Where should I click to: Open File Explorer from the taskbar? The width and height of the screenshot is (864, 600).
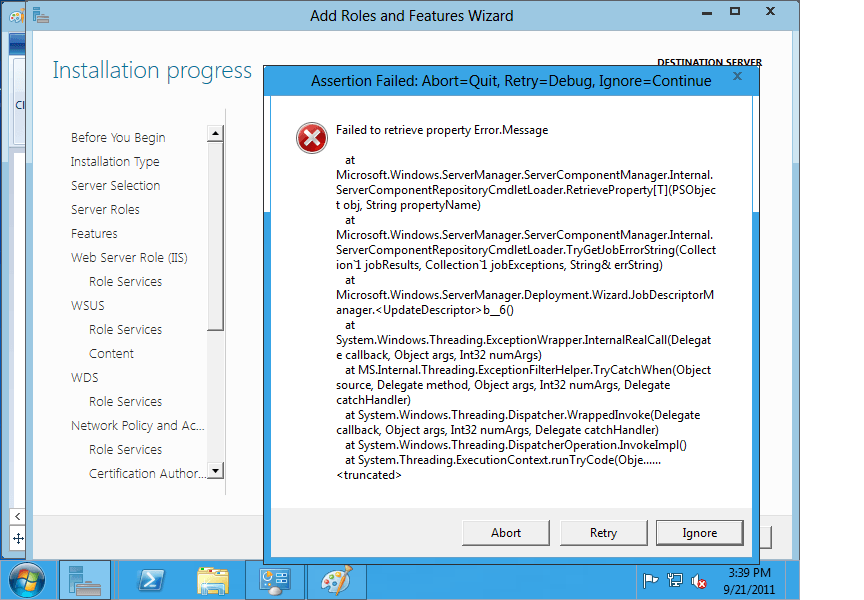[212, 581]
